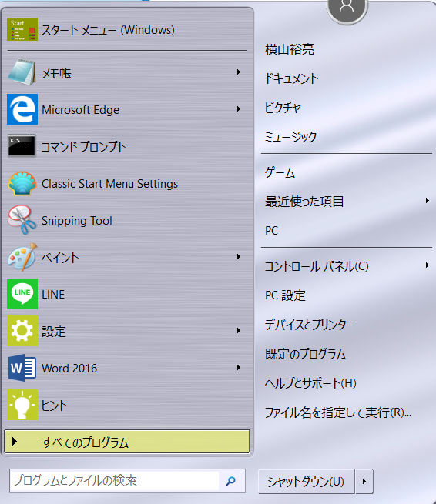Screen dimensions: 436x504
Task: Open the 横山裕亮 user folder
Action: pyautogui.click(x=290, y=49)
